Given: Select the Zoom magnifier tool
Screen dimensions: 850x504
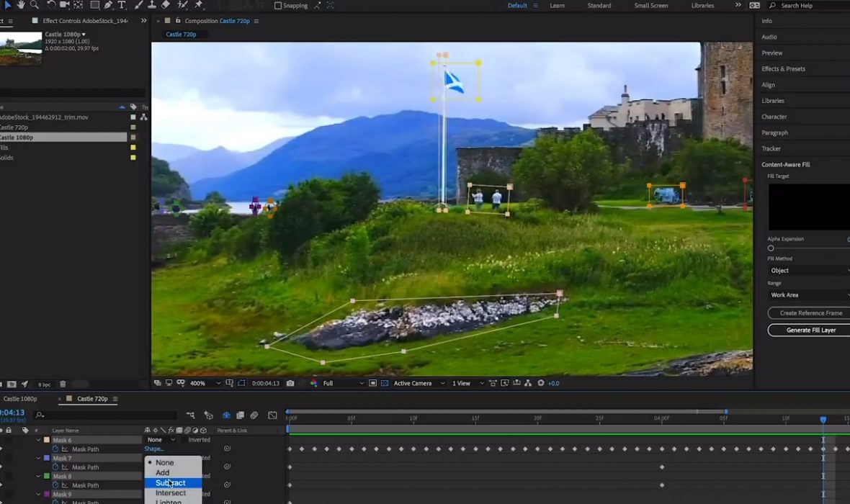Looking at the screenshot, I should [34, 5].
